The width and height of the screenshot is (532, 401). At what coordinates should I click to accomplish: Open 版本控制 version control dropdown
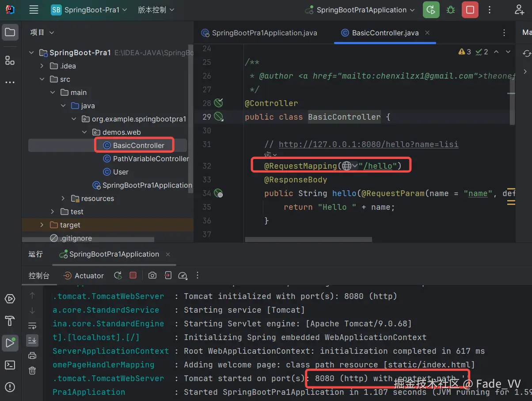click(156, 10)
